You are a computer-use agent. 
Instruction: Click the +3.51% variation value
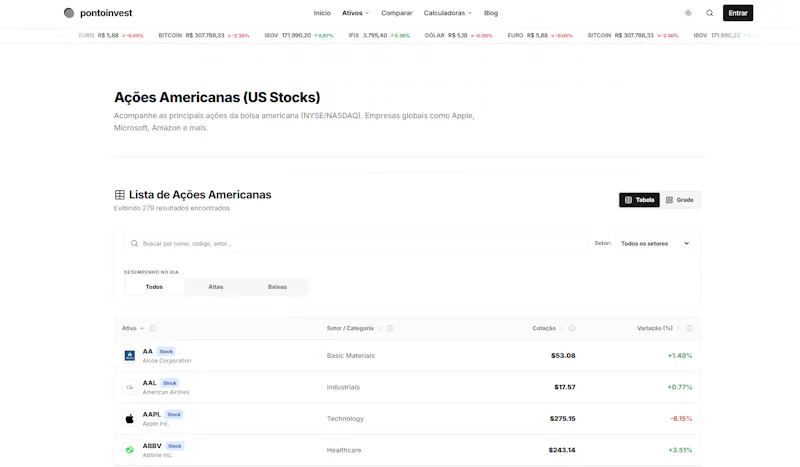click(x=680, y=450)
